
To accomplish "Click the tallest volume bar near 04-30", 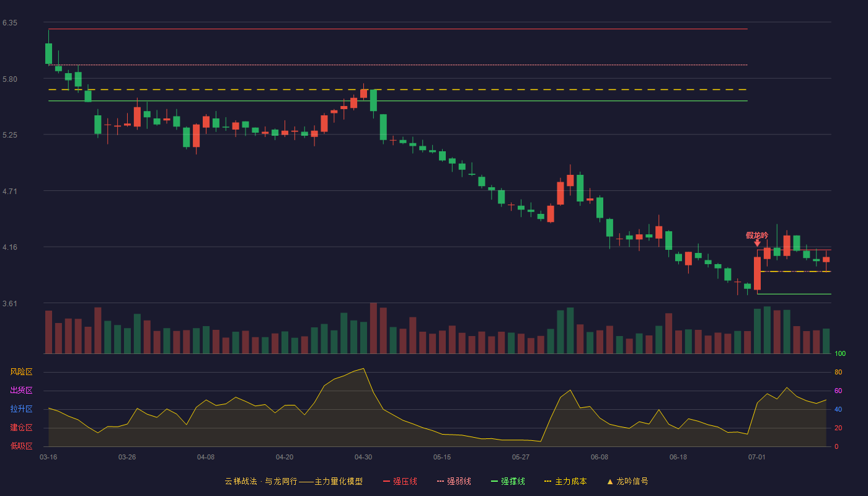I will click(x=373, y=328).
